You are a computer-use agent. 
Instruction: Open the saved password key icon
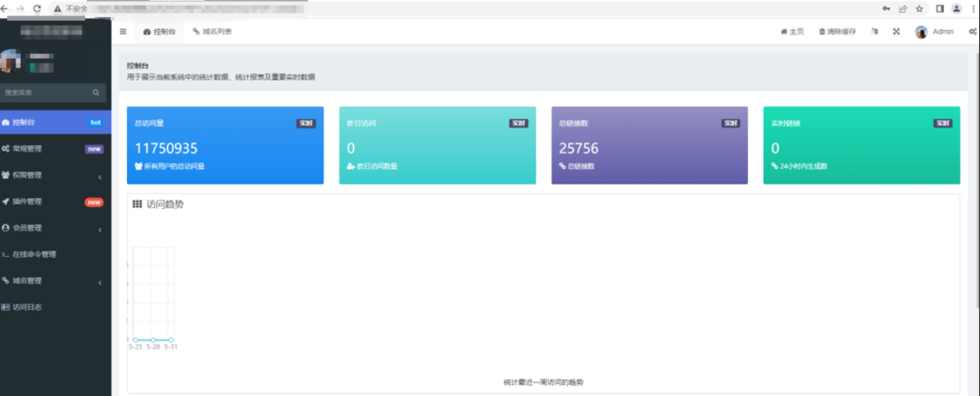[886, 8]
